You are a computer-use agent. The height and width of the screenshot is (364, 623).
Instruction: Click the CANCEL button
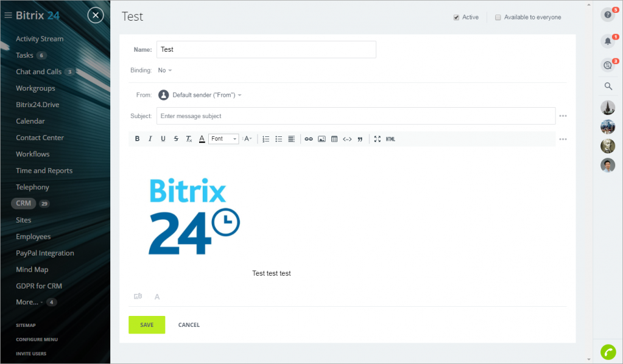[x=189, y=324]
